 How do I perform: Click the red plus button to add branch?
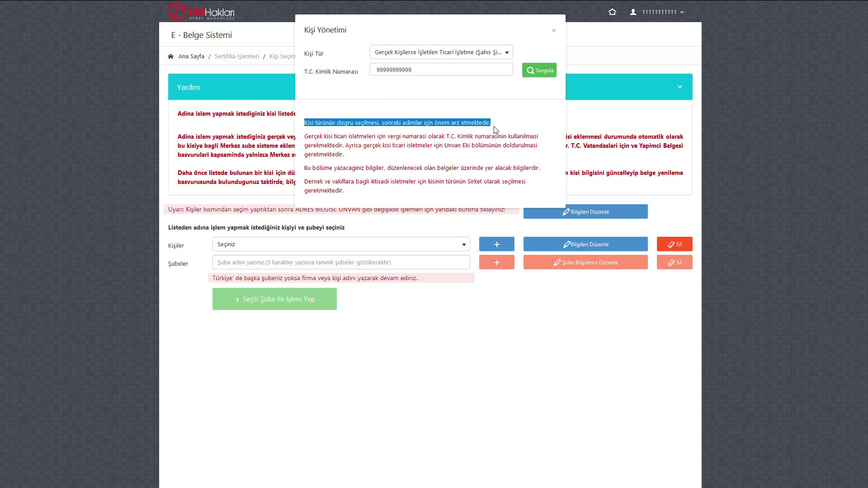pos(496,263)
